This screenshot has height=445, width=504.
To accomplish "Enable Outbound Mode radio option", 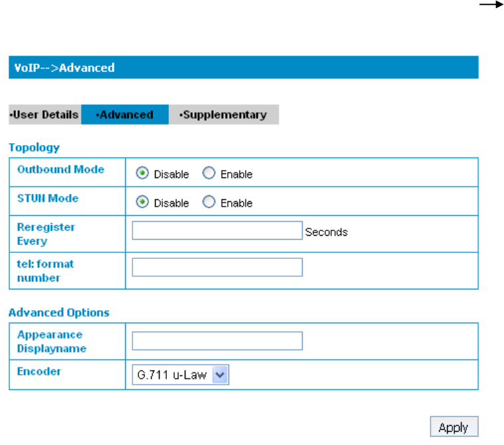I will tap(209, 174).
